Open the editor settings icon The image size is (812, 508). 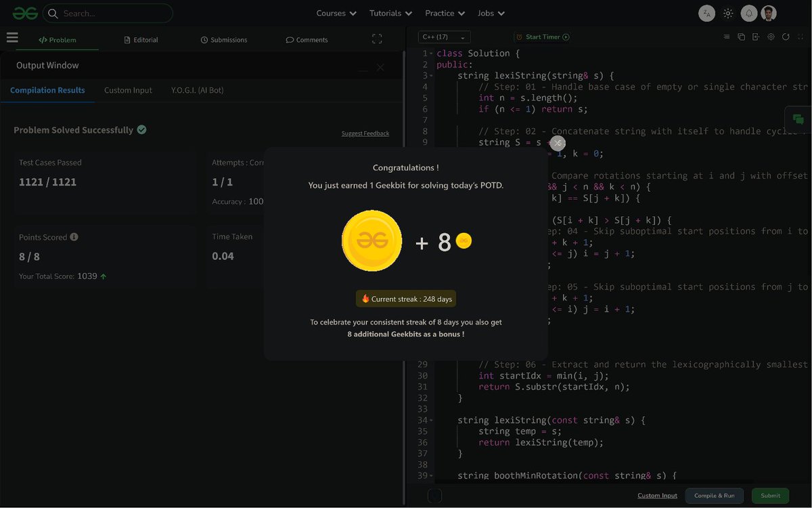point(771,37)
